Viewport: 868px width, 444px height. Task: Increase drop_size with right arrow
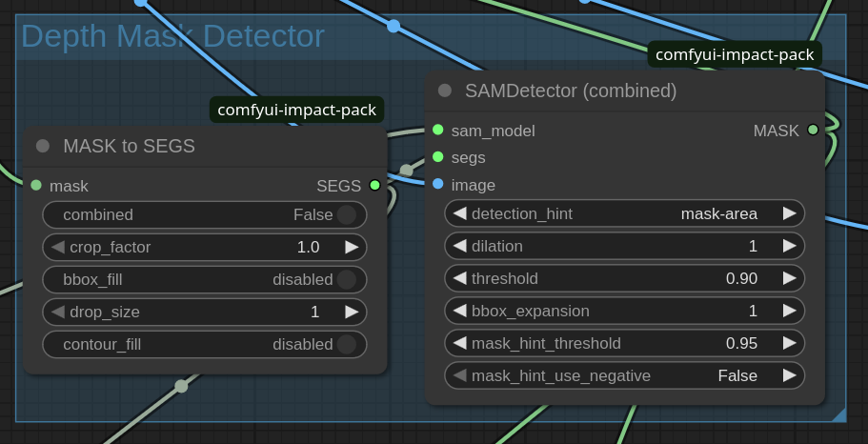click(353, 313)
